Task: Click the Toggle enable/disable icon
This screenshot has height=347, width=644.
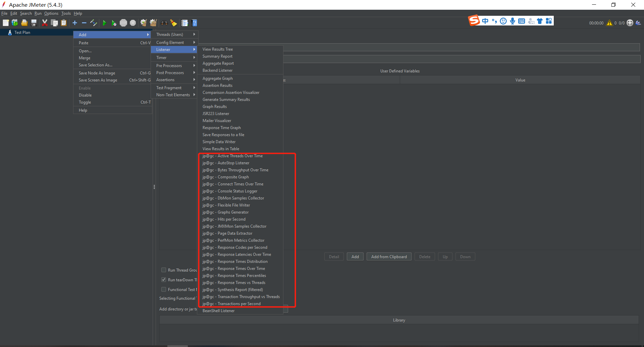Action: coord(94,23)
